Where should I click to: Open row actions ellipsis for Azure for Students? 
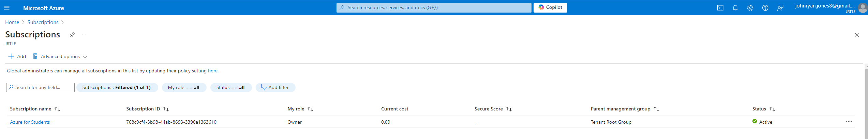click(849, 122)
